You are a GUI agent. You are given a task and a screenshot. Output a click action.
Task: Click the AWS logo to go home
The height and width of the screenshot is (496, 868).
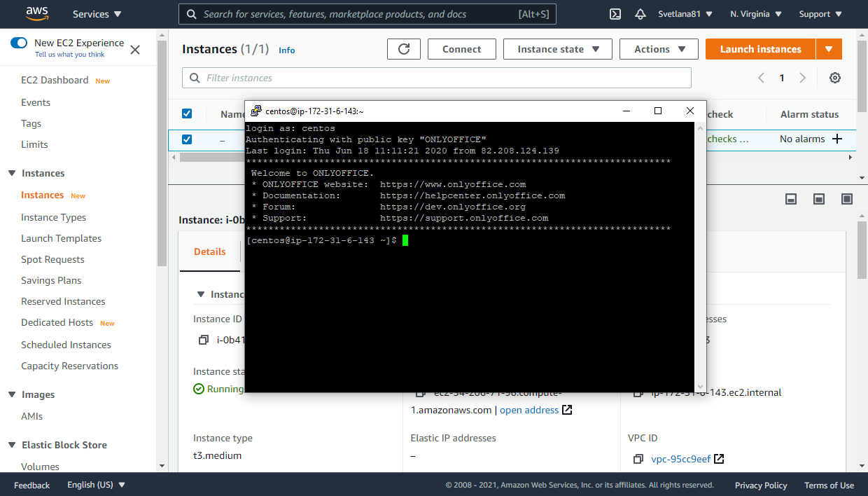coord(36,13)
